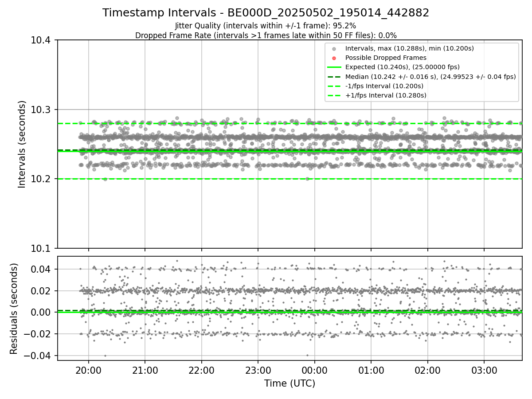Click the 10.3 tick label on the intervals axis
Screen dimensions: 532x399
[42, 110]
